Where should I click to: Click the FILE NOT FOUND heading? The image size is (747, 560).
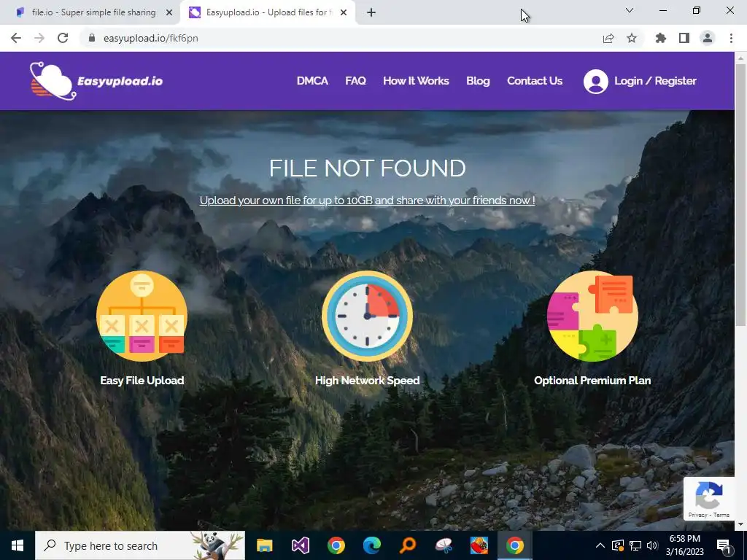click(368, 168)
